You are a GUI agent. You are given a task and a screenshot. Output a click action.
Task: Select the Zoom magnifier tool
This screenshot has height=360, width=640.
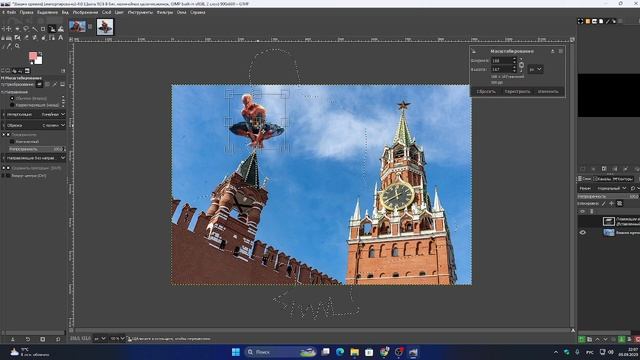17,46
